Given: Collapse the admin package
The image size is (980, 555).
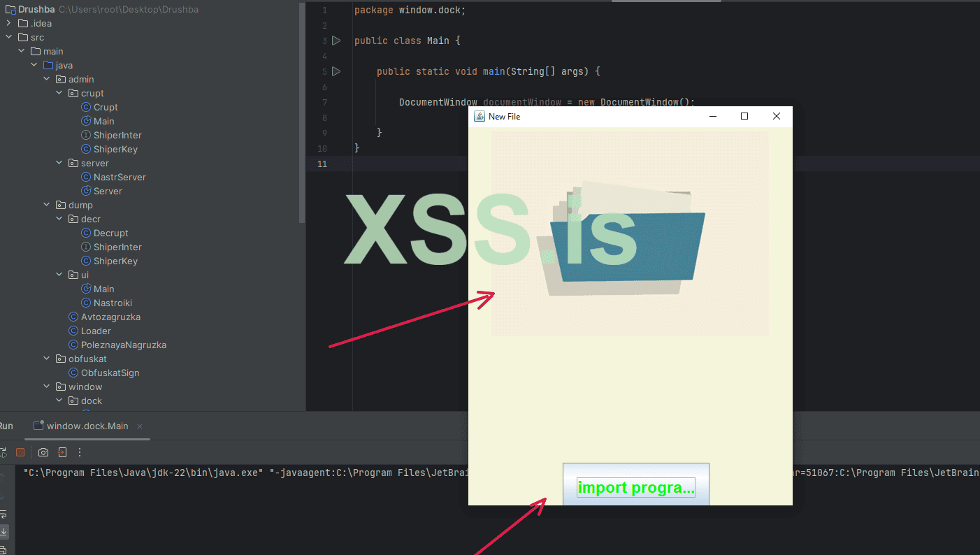Looking at the screenshot, I should coord(46,79).
